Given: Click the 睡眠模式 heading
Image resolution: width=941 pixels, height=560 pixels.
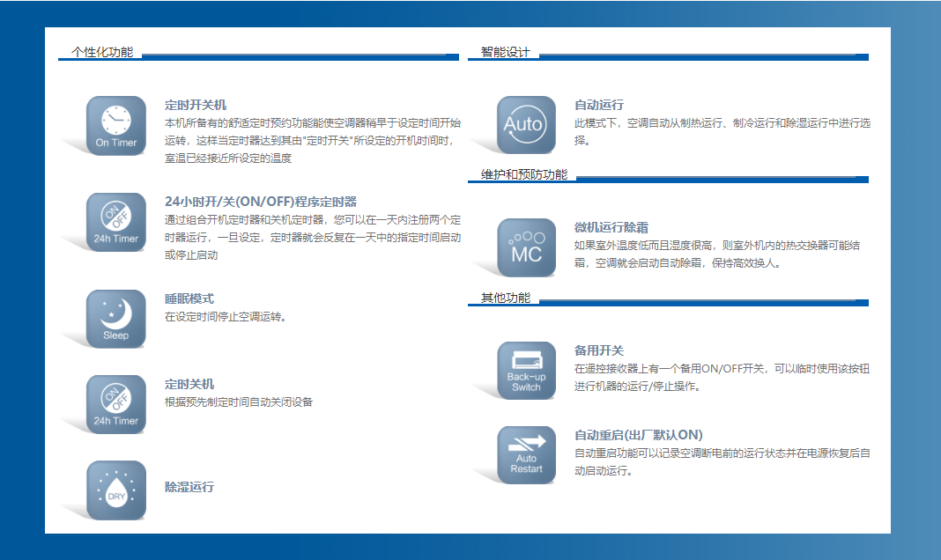Looking at the screenshot, I should pyautogui.click(x=189, y=299).
